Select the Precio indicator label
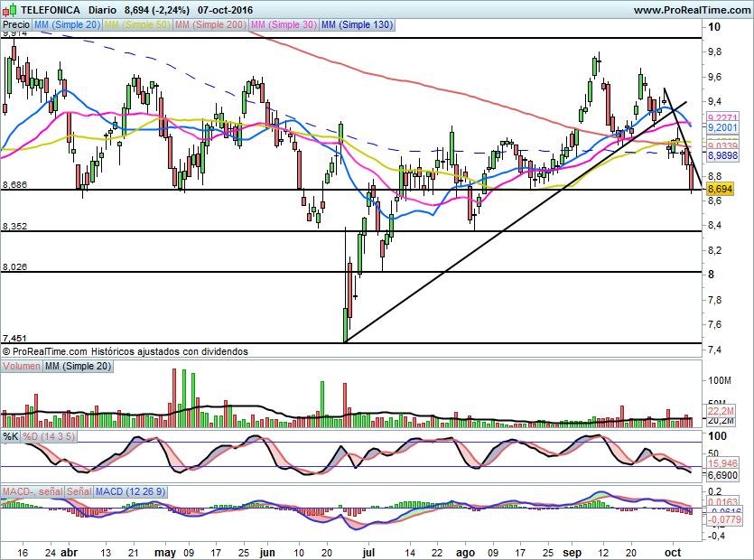754x560 pixels. click(x=16, y=24)
